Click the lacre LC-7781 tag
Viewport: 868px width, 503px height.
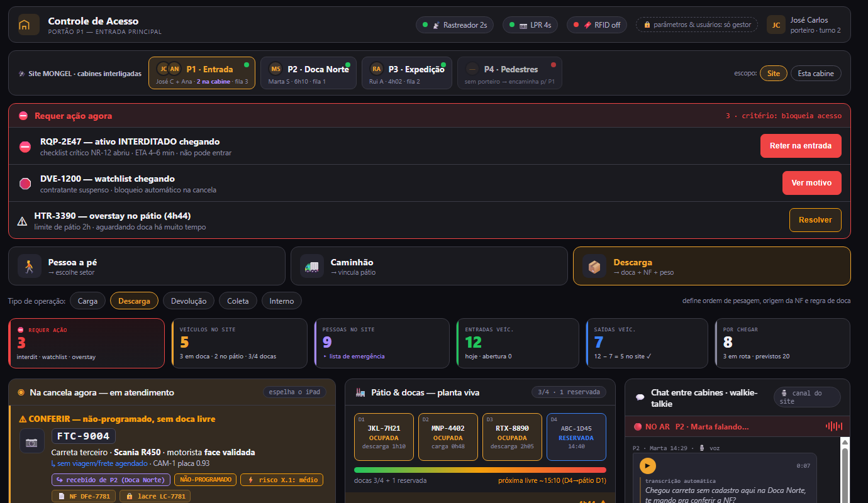tap(155, 496)
